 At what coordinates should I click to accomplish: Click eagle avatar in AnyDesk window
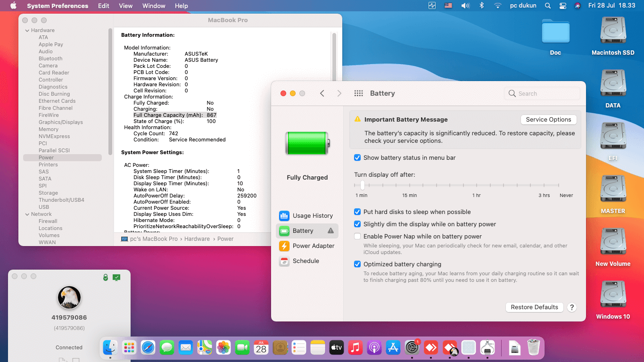69,297
